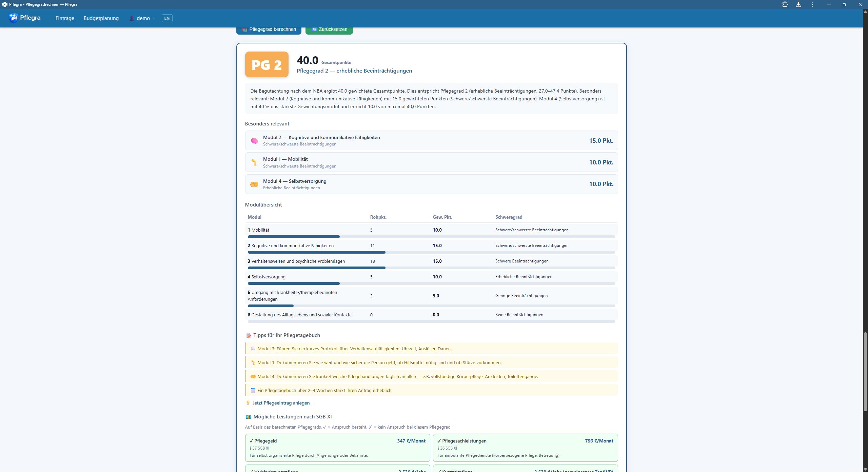868x472 pixels.
Task: Open the extensions puzzle icon in title bar
Action: pos(785,4)
